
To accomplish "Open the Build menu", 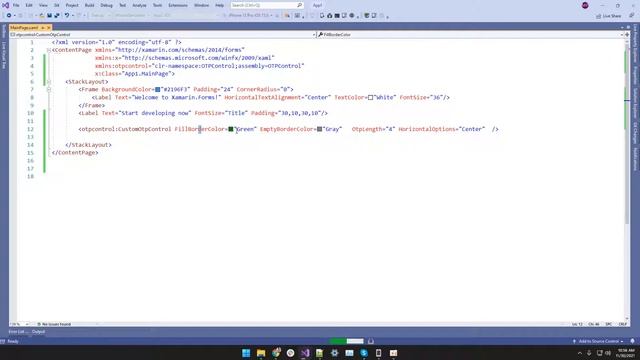I will point(89,5).
